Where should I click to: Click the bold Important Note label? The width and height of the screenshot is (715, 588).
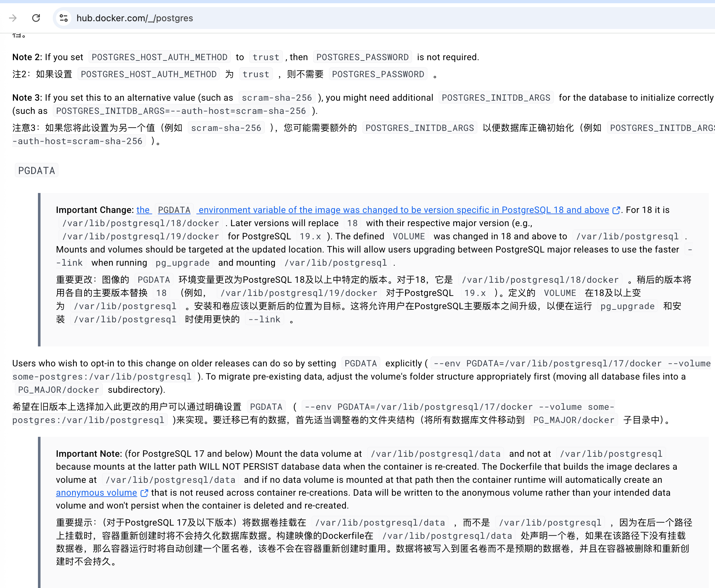pyautogui.click(x=89, y=454)
